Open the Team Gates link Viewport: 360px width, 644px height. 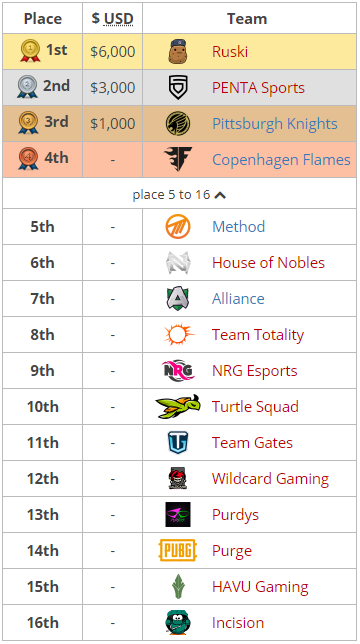(252, 443)
